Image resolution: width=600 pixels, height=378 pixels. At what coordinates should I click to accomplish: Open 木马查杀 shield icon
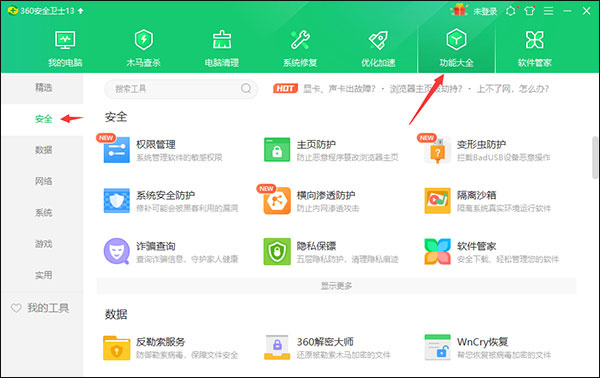(143, 40)
